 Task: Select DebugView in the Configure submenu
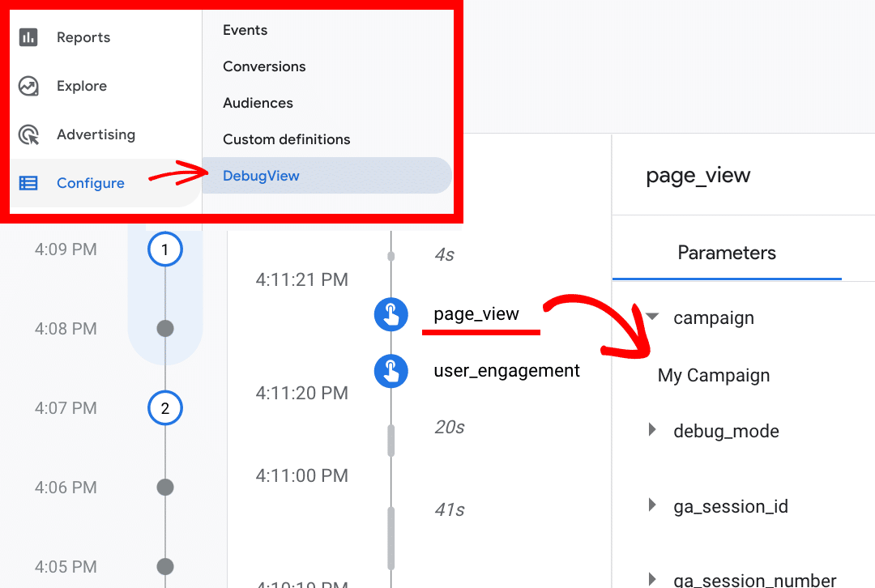261,176
